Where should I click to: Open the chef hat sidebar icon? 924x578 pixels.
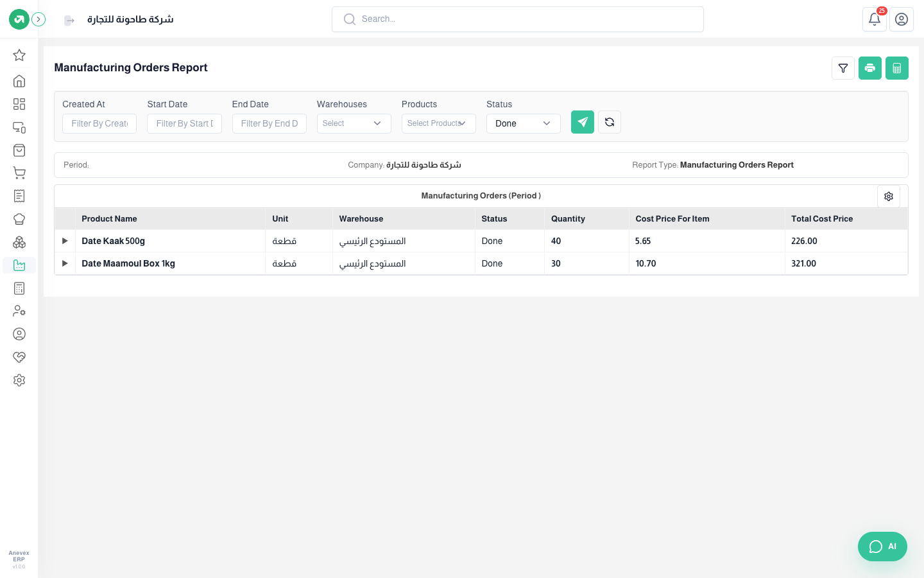click(19, 219)
